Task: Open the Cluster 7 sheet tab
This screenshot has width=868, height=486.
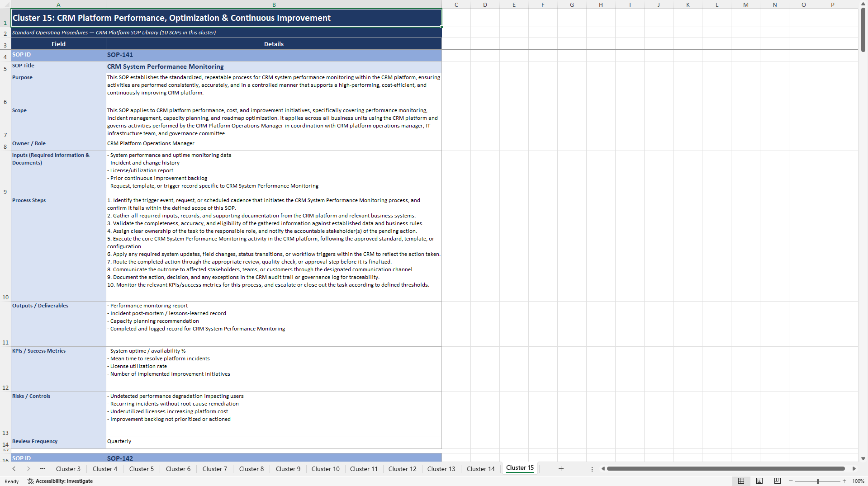Action: (x=215, y=469)
